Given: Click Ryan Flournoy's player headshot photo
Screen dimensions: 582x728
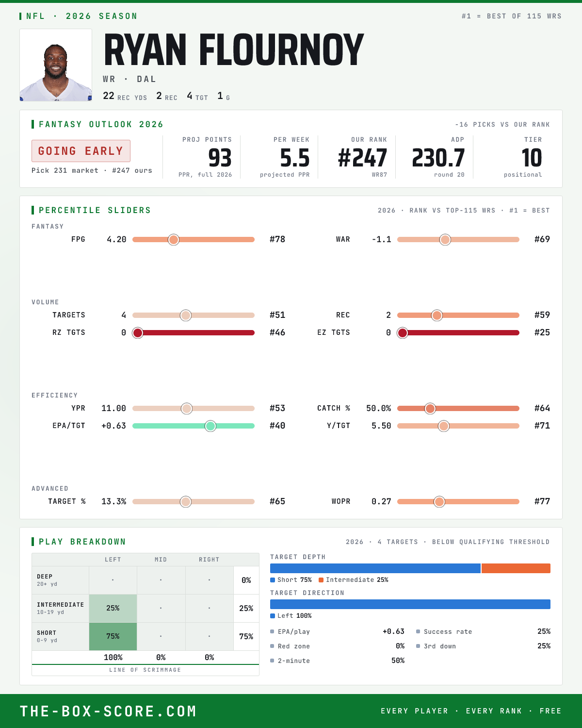Looking at the screenshot, I should coord(56,65).
